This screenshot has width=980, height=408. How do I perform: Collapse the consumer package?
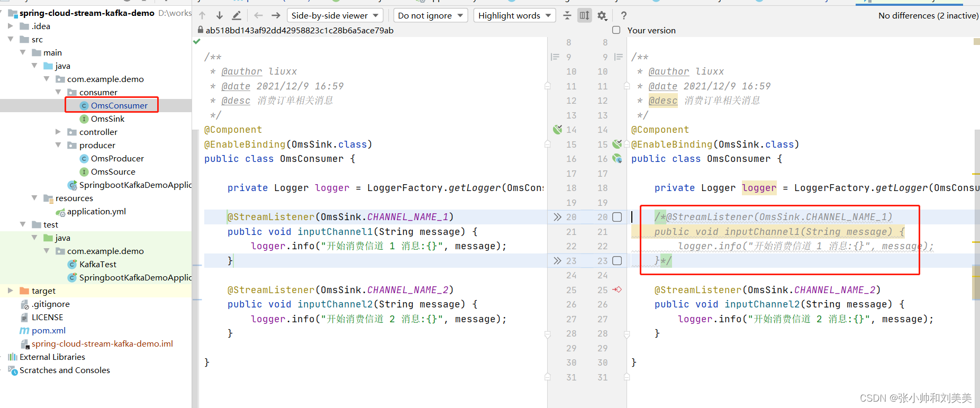[x=58, y=92]
